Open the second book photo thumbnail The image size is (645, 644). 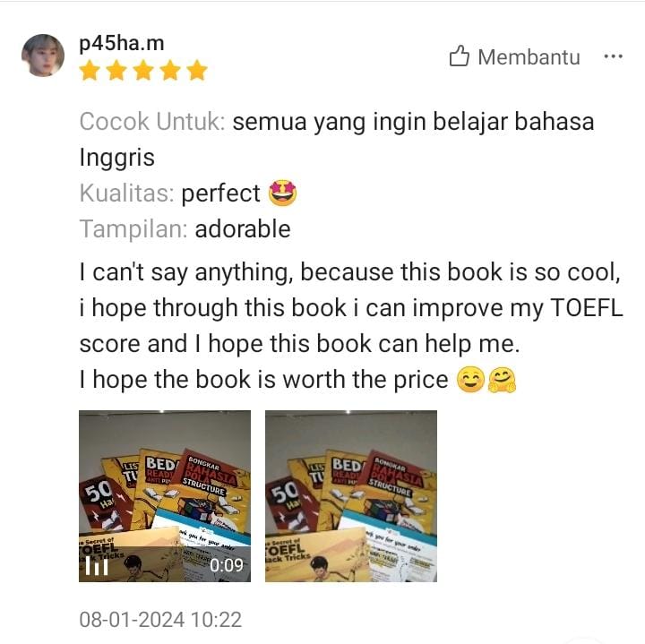coord(351,496)
